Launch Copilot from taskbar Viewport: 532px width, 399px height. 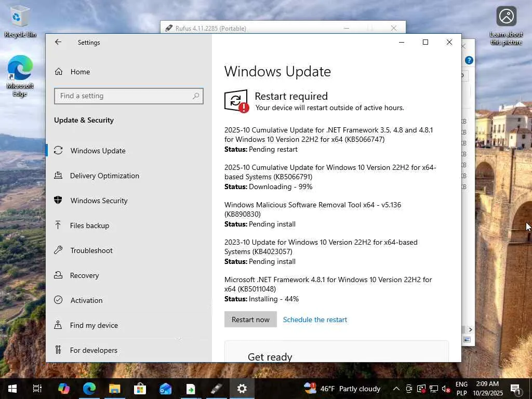coord(64,389)
